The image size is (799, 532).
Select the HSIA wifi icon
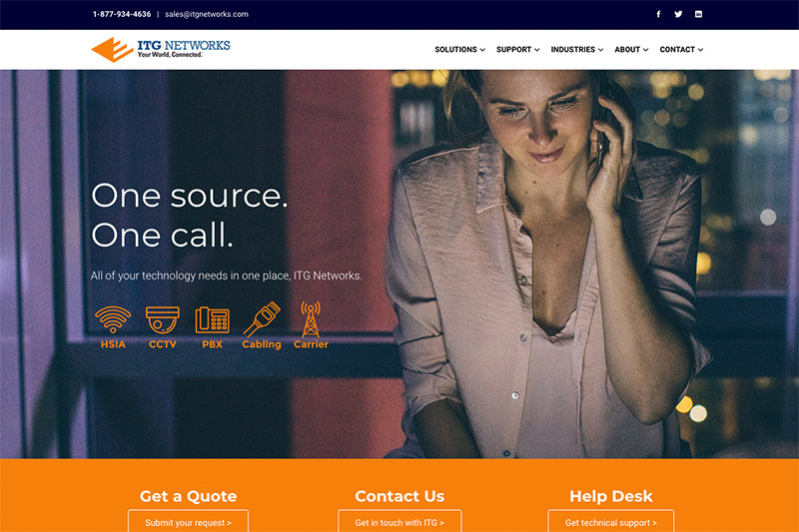pyautogui.click(x=113, y=319)
